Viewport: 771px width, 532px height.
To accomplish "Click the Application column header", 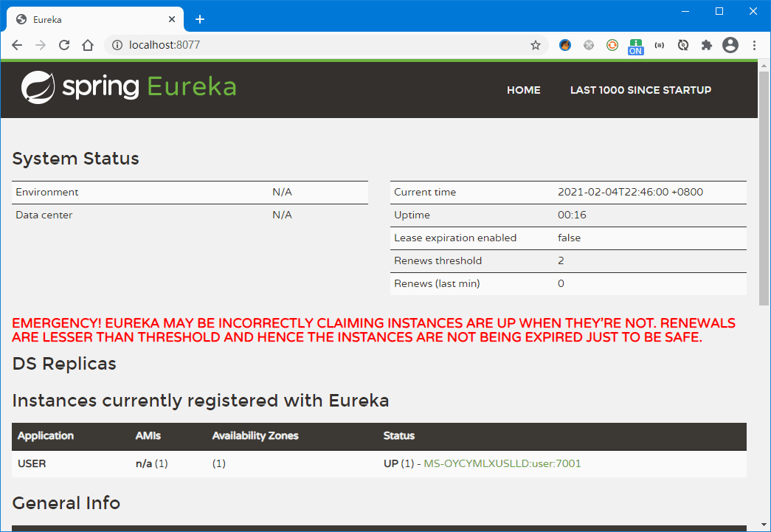I will [46, 435].
